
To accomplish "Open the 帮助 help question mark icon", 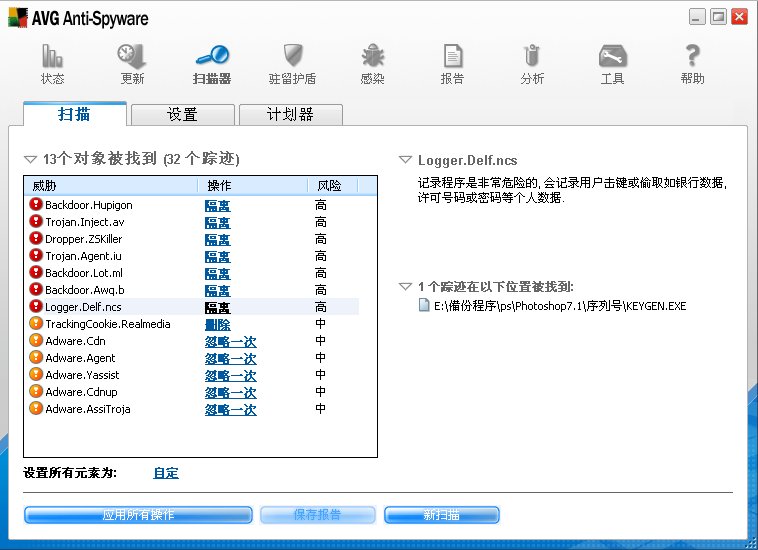I will (693, 56).
